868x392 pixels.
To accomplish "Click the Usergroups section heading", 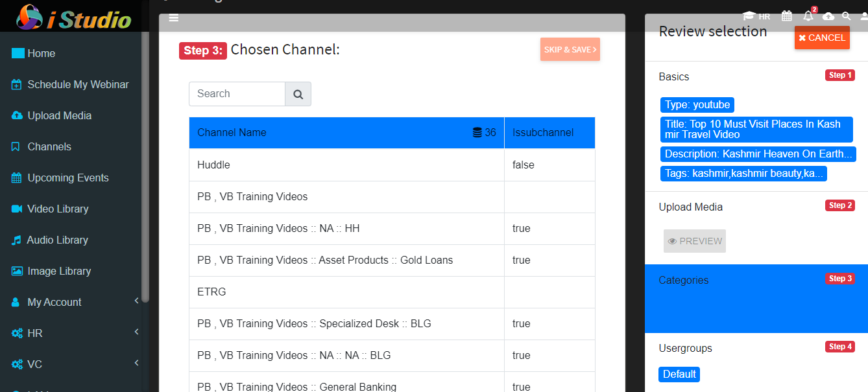I will click(686, 348).
